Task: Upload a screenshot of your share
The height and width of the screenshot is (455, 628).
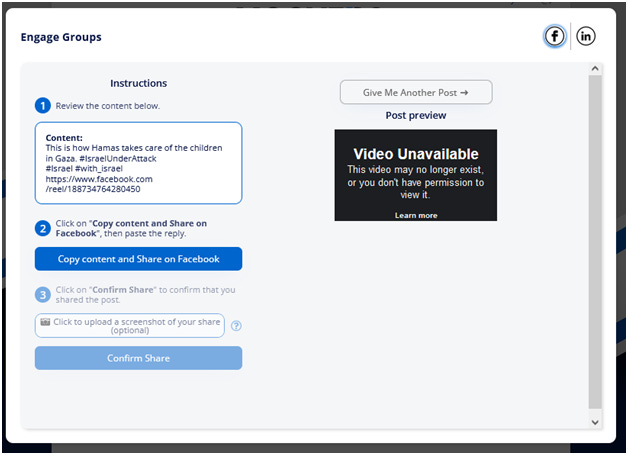Action: [130, 326]
